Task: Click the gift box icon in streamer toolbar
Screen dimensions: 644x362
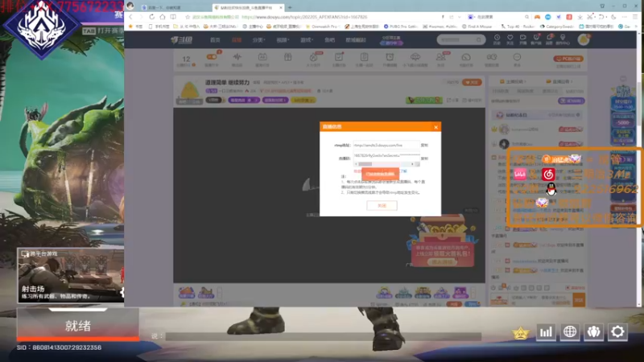Action: (x=288, y=59)
